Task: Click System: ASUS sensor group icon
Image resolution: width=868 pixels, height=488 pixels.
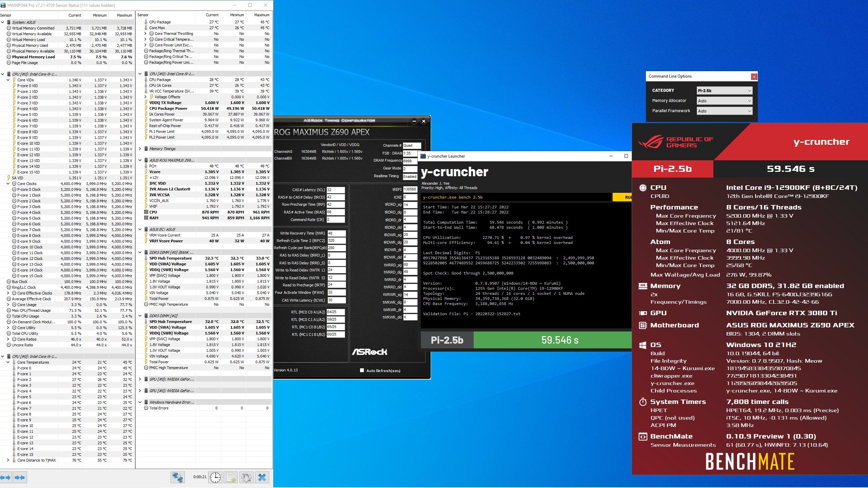Action: pos(9,22)
